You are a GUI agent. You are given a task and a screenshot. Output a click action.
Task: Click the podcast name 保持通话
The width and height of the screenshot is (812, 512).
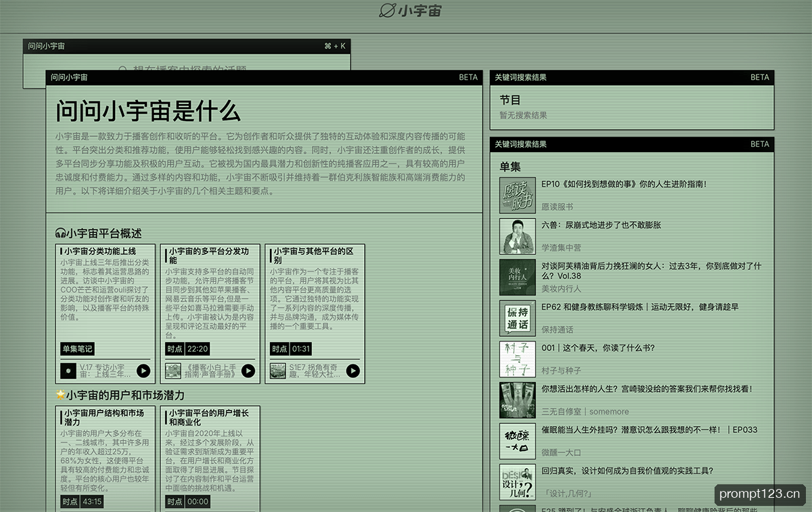tap(557, 330)
